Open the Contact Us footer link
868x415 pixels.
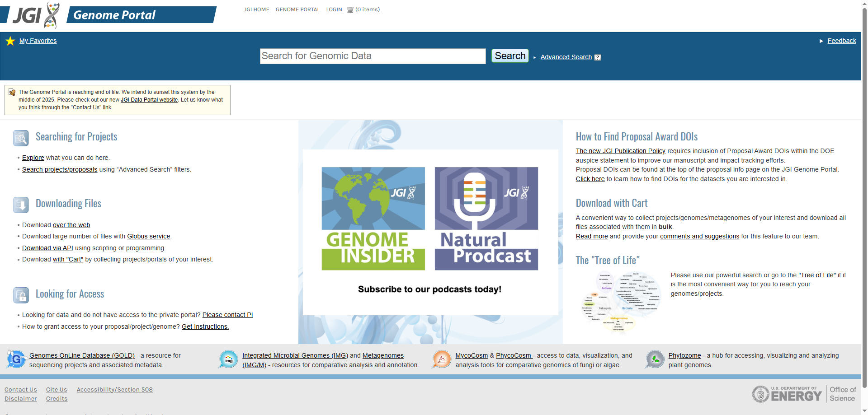click(x=21, y=390)
